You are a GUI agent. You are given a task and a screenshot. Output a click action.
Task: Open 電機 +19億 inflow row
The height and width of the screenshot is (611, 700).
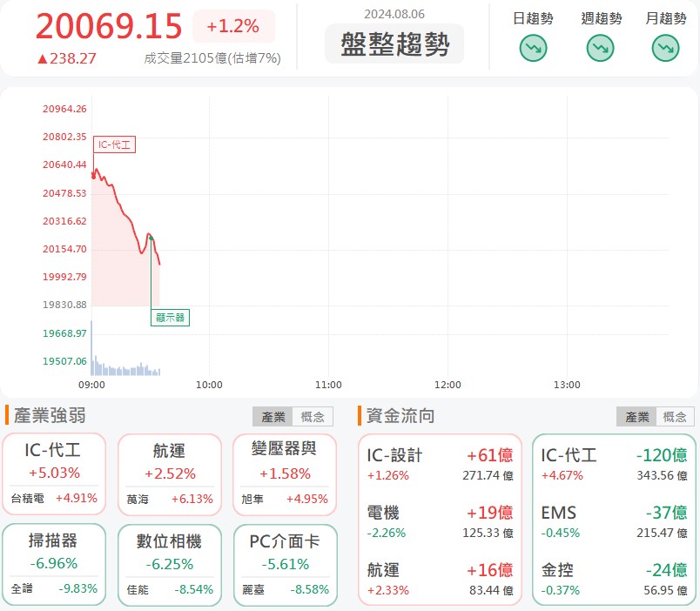pos(440,522)
